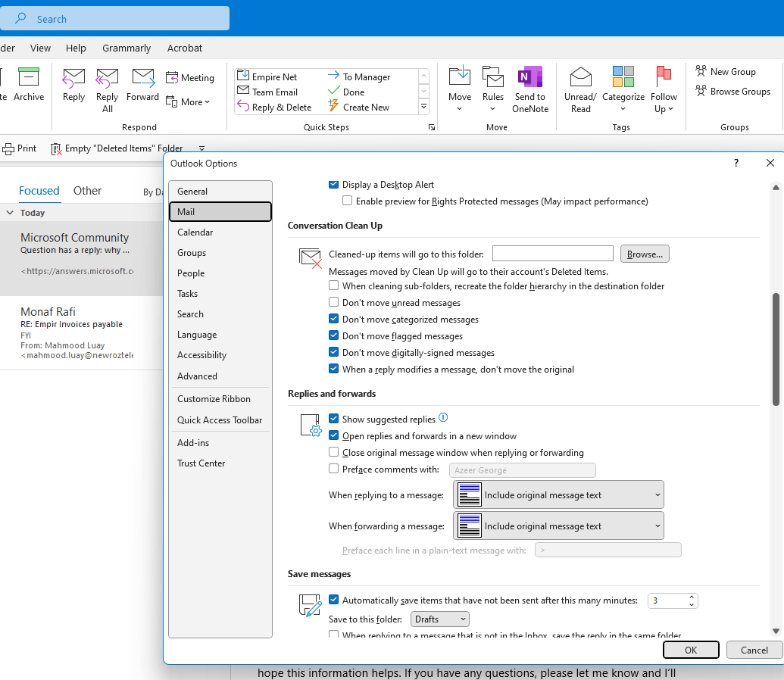Open the Acrobat ribbon tab

(185, 48)
